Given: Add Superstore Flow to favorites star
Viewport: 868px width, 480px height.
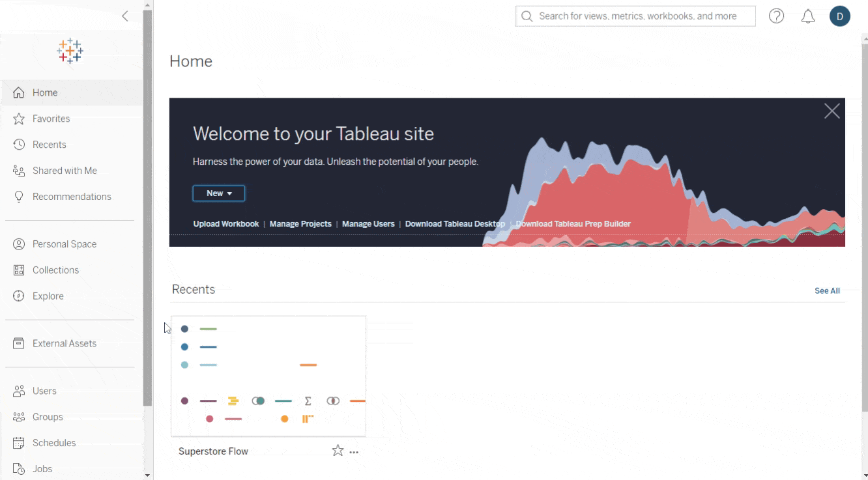Looking at the screenshot, I should pos(338,451).
